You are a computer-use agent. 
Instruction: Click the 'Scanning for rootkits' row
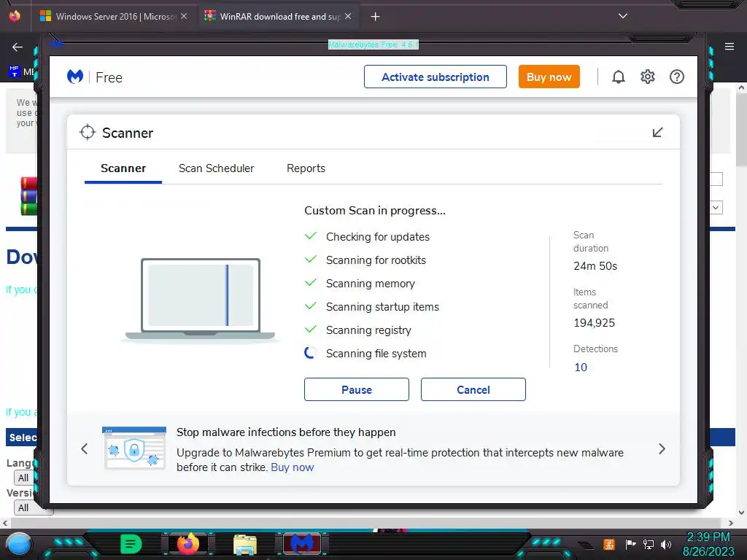(x=365, y=260)
